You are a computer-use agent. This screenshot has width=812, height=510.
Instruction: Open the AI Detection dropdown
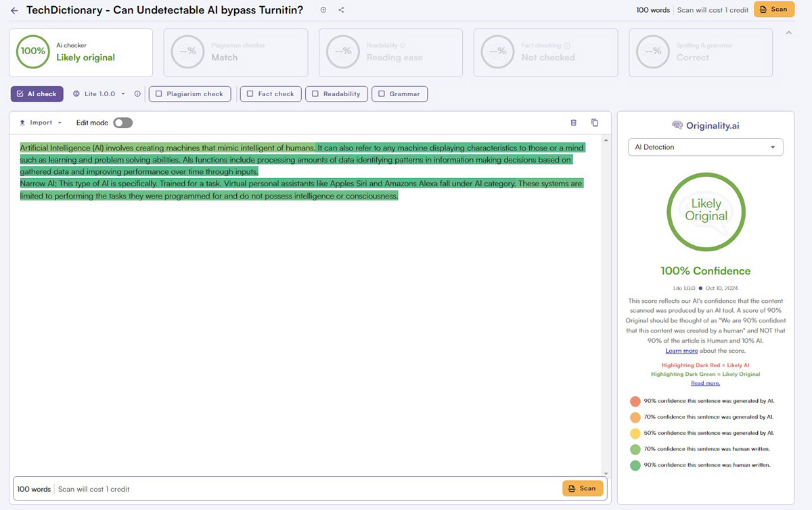coord(704,147)
